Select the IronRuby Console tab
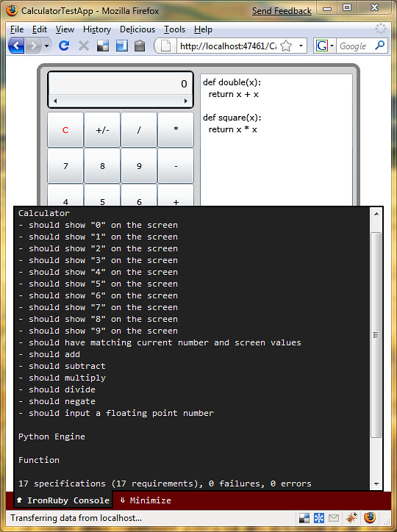Image resolution: width=397 pixels, height=532 pixels. tap(63, 500)
